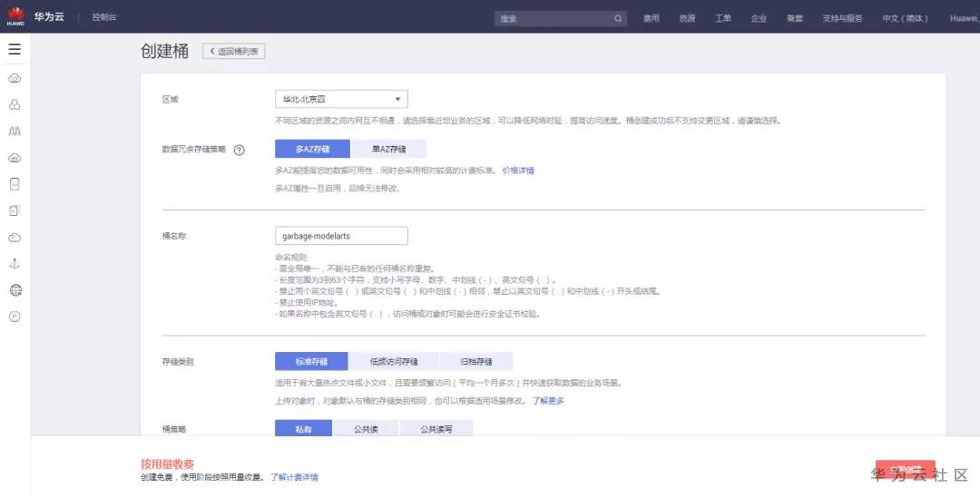Set bucket policy to 私有
The image size is (980, 498).
pyautogui.click(x=303, y=429)
